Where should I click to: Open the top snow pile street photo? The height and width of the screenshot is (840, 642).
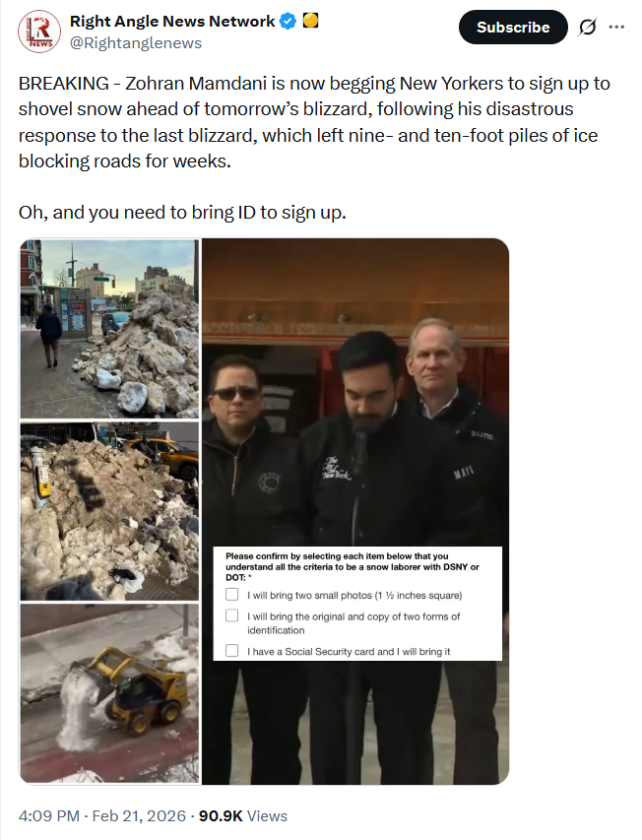(x=109, y=328)
